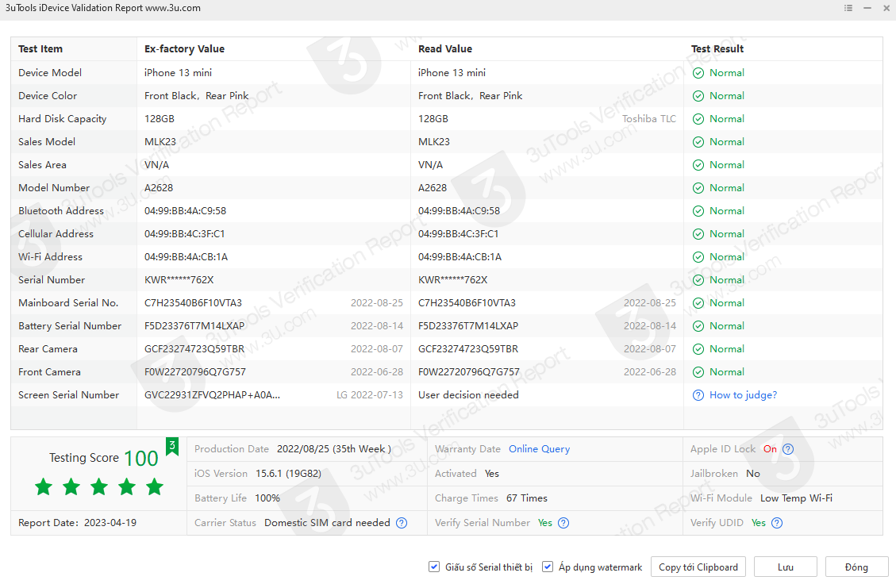Select the Ex-factory Value column header

click(184, 49)
